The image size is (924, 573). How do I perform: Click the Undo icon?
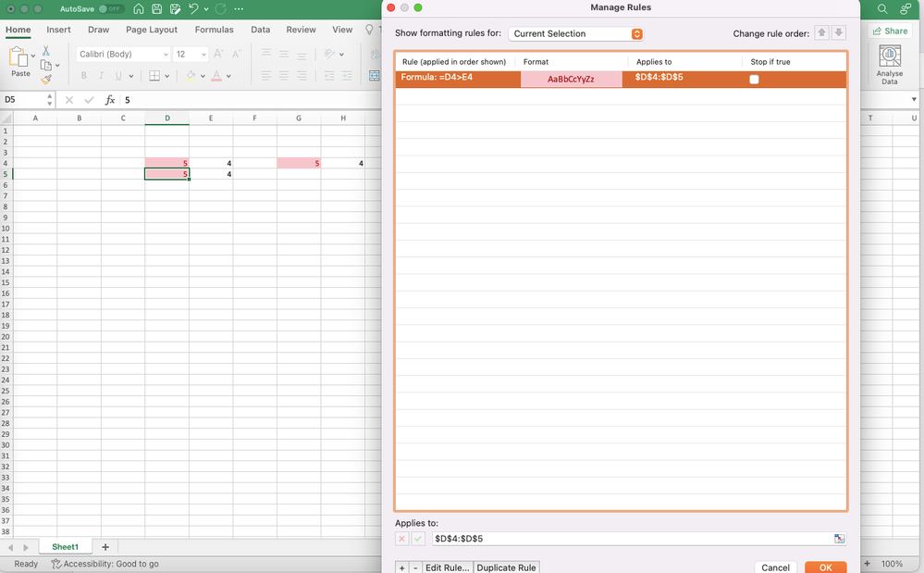[x=194, y=8]
